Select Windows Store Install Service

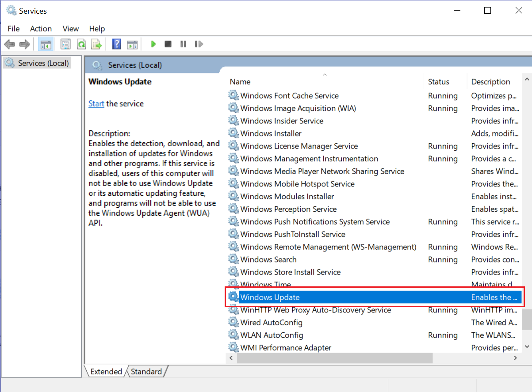click(291, 272)
